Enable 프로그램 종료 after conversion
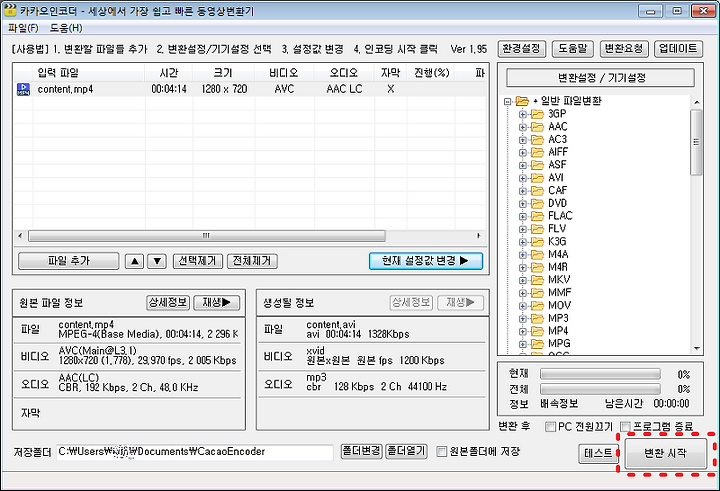 click(x=625, y=427)
